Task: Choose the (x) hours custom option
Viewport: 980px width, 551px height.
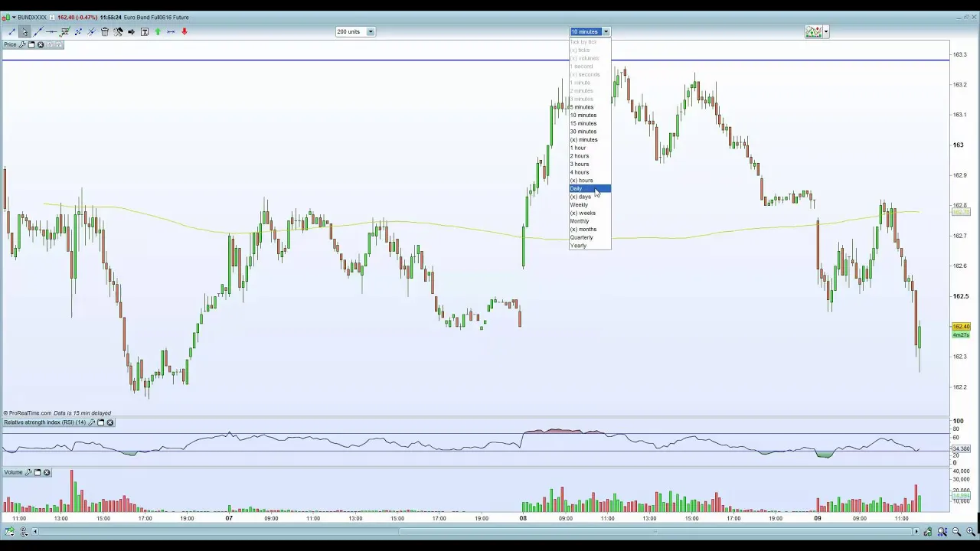Action: click(x=590, y=181)
